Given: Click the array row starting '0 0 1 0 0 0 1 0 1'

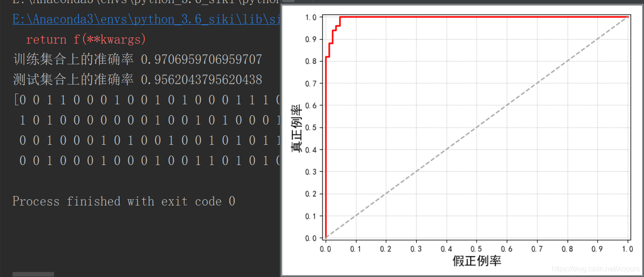Looking at the screenshot, I should pos(150,140).
